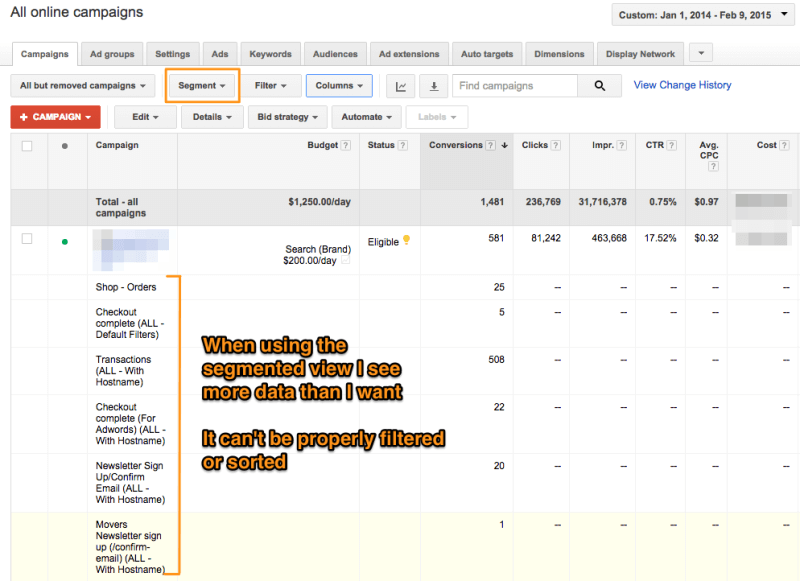This screenshot has height=581, width=800.
Task: Click the Avg. CPC help icon
Action: click(713, 166)
